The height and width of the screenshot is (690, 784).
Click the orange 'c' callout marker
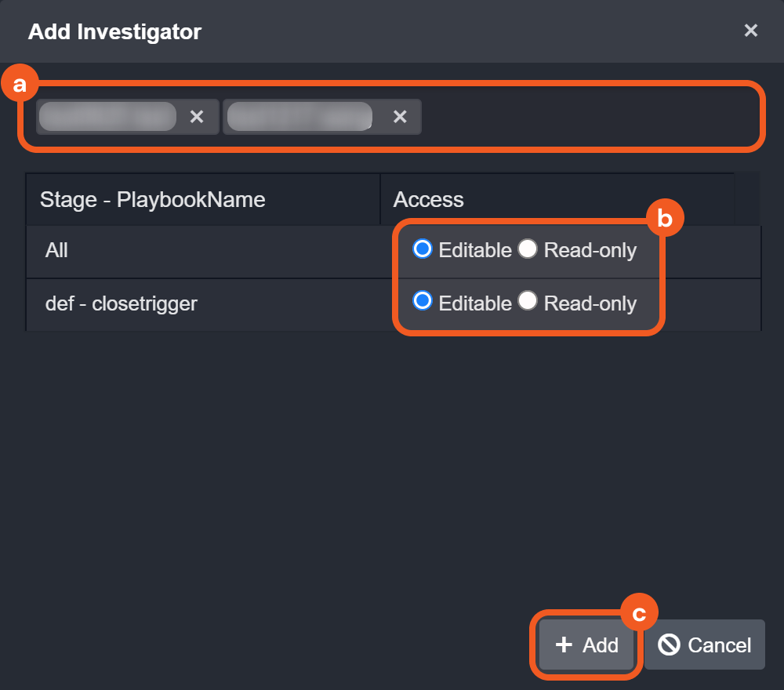coord(639,614)
